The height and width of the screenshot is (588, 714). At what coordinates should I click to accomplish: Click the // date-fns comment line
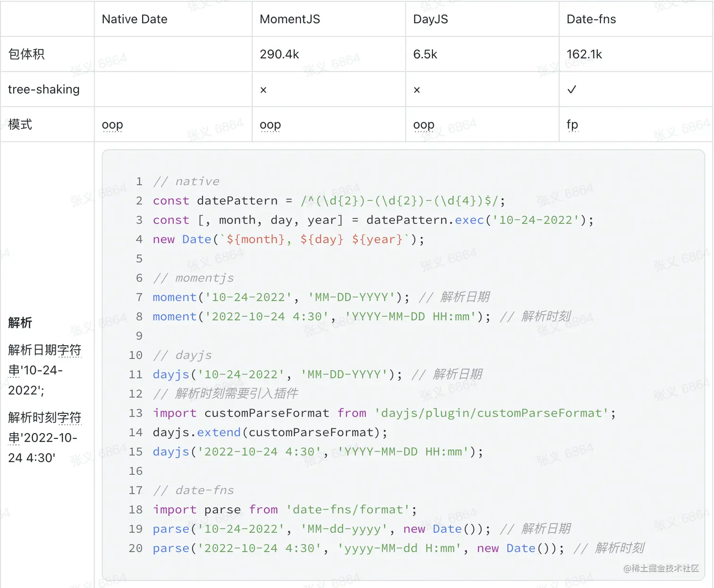coord(194,490)
